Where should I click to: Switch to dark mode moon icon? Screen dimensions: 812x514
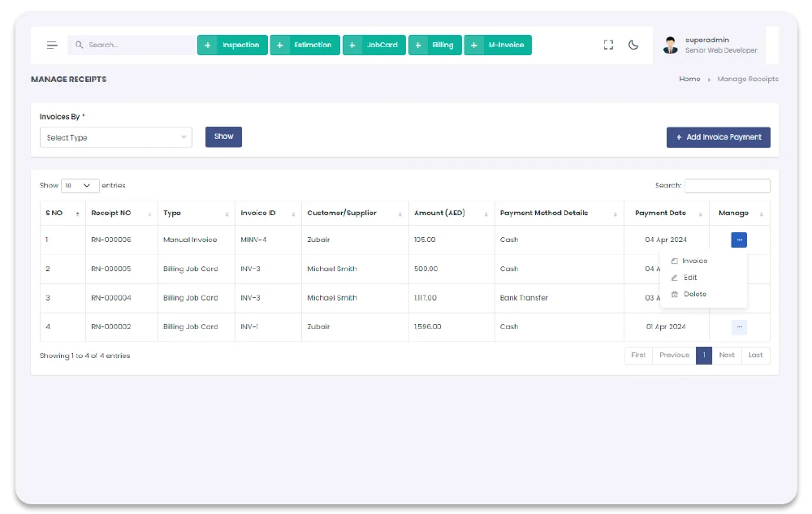(x=633, y=45)
